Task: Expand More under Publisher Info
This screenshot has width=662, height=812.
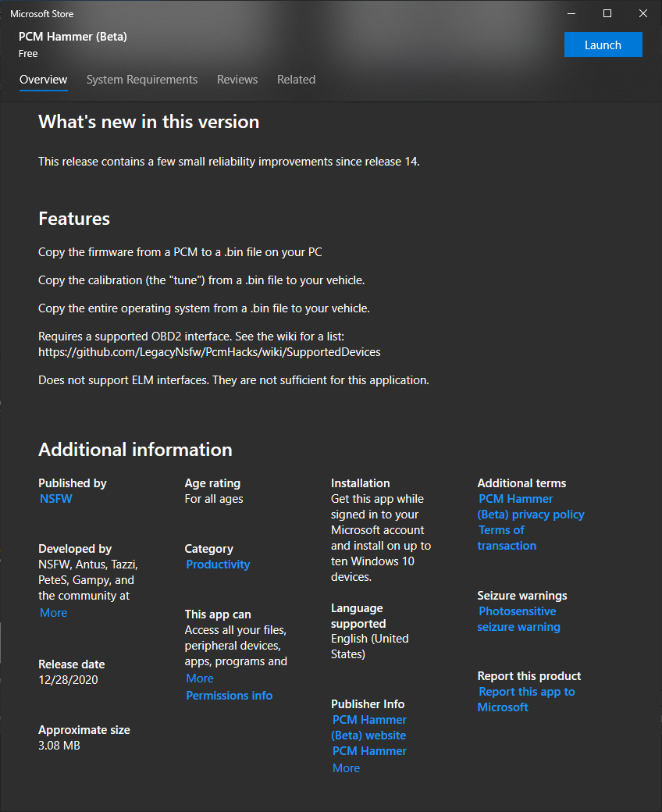Action: (x=346, y=768)
